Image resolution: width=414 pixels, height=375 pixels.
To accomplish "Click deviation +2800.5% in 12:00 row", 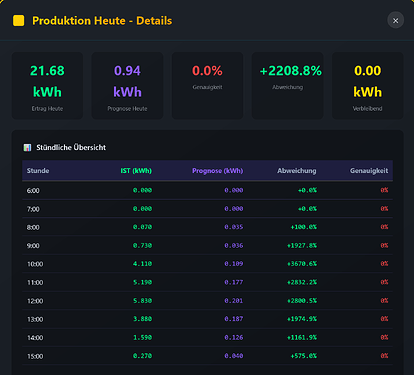I will [302, 301].
